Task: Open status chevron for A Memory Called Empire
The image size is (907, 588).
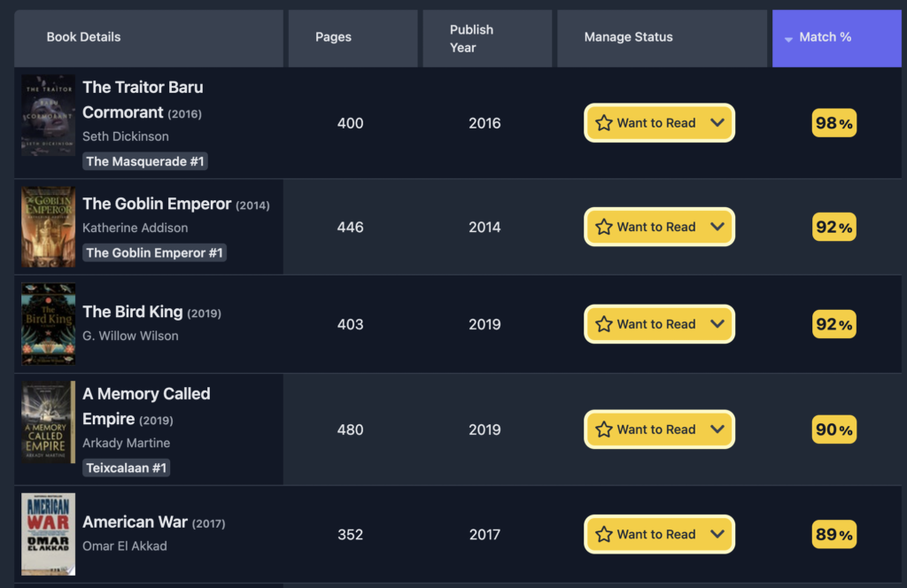Action: click(x=717, y=429)
